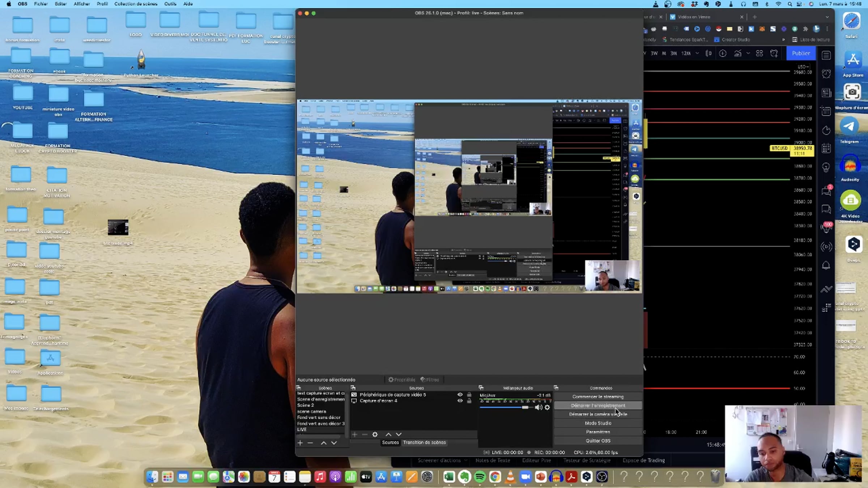868x488 pixels.
Task: Open source properties gear in Sources toolbar
Action: pyautogui.click(x=375, y=435)
